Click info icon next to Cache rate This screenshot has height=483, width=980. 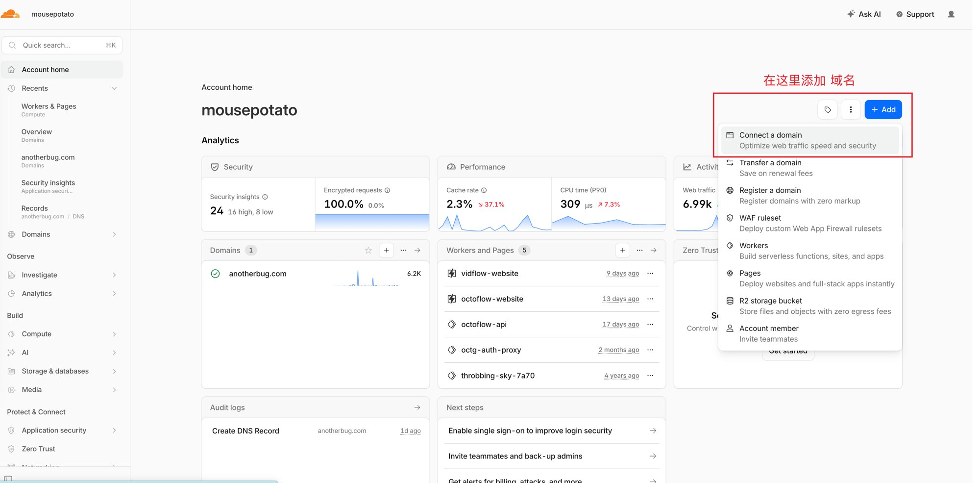pos(484,190)
